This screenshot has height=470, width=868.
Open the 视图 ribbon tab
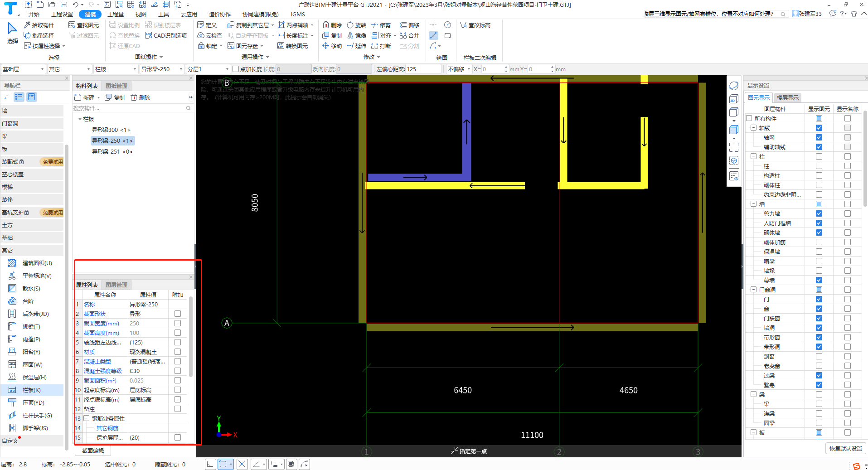pos(141,14)
